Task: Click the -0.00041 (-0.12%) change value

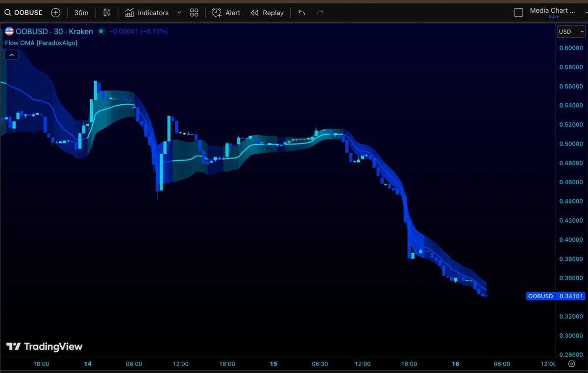Action: (x=139, y=31)
